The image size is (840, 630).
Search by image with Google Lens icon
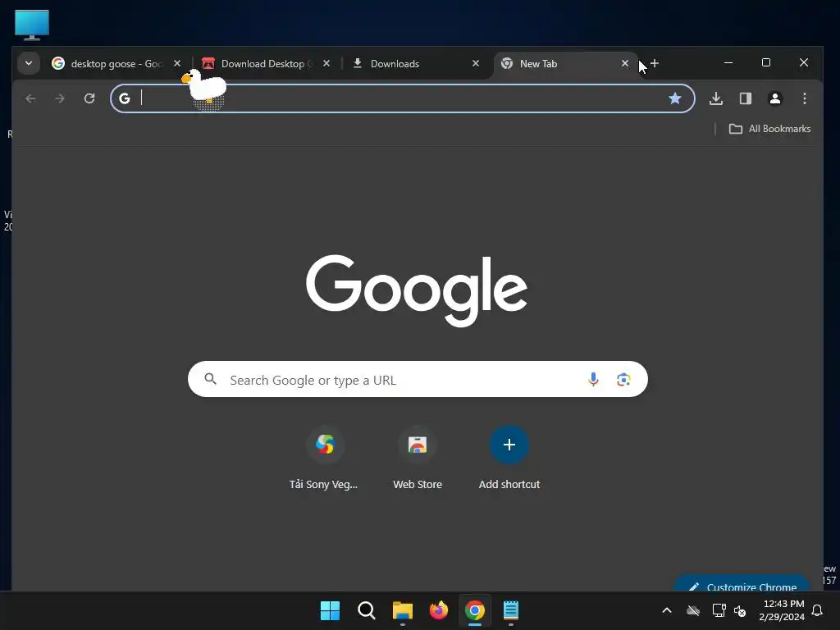623,379
